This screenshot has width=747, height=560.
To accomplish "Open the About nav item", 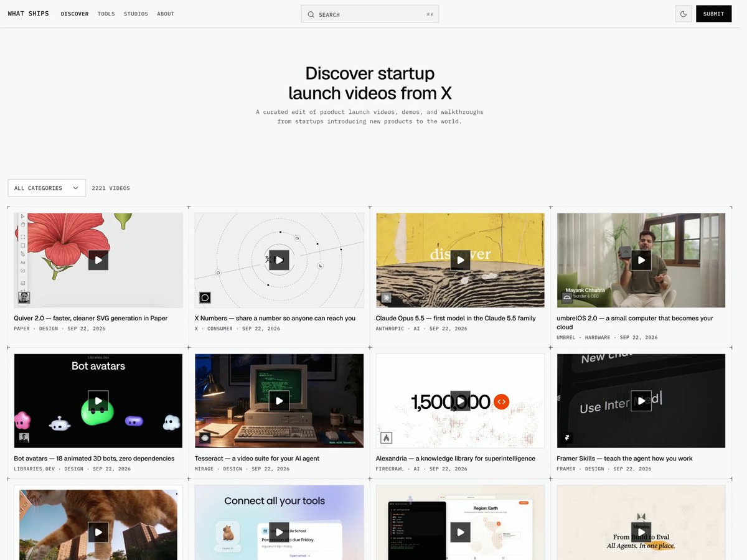I will point(166,14).
